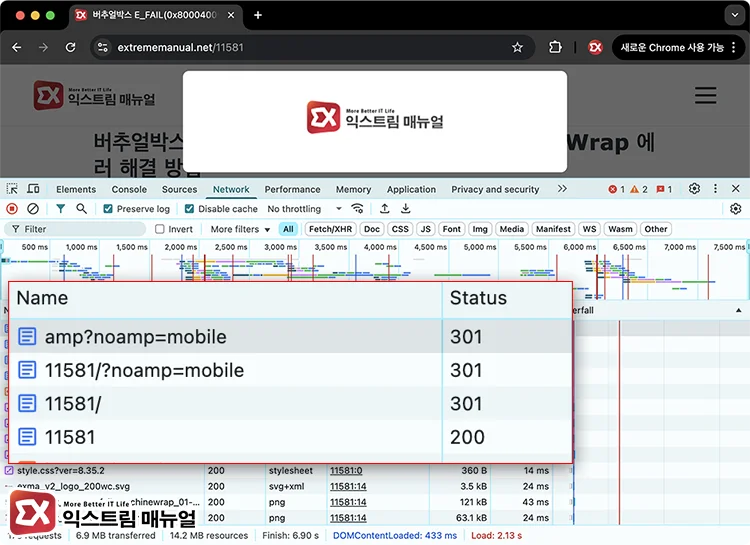Viewport: 750px width, 545px height.
Task: Filter requests by Doc type
Action: pyautogui.click(x=372, y=229)
